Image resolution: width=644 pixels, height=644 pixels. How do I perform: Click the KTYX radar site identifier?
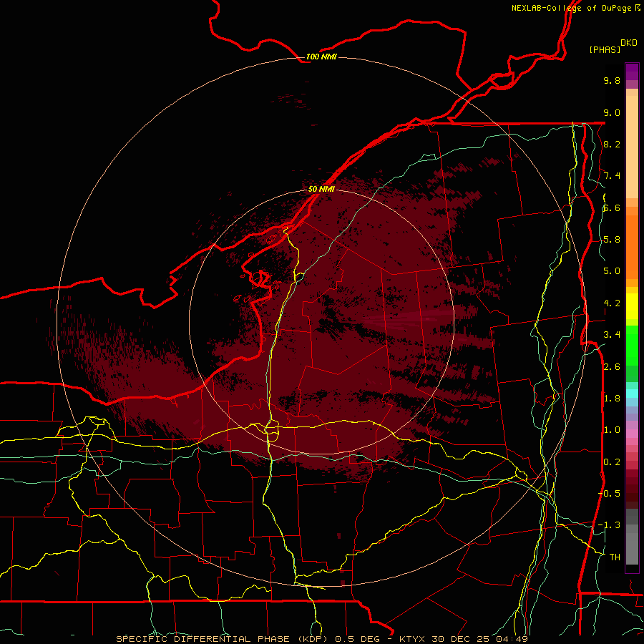click(x=412, y=639)
